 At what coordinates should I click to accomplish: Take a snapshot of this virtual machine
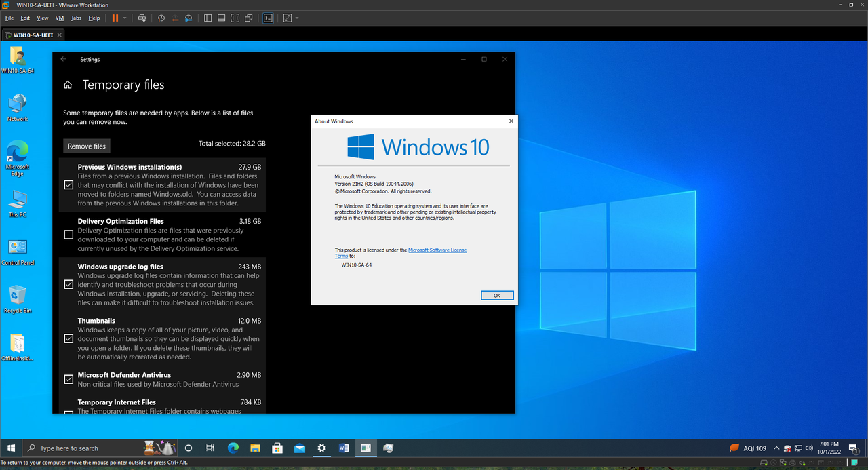(x=161, y=18)
